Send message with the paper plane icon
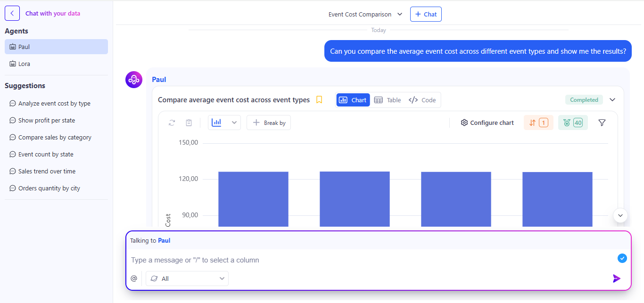The height and width of the screenshot is (303, 644). coord(616,278)
